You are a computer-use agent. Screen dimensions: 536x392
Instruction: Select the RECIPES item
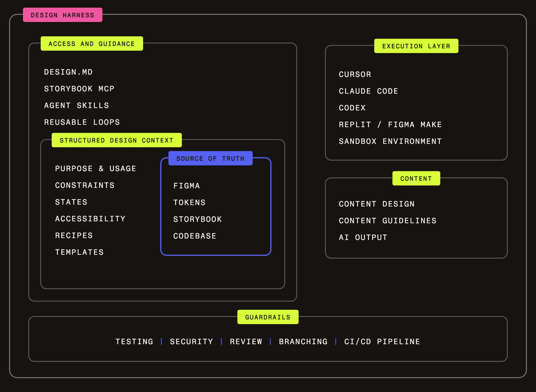click(x=74, y=235)
